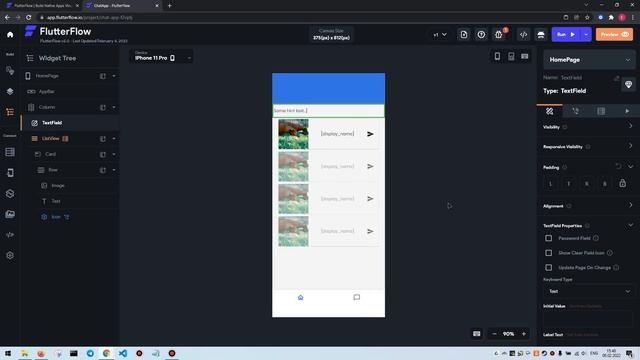View code with the developer menu icon
The height and width of the screenshot is (360, 640).
523,35
